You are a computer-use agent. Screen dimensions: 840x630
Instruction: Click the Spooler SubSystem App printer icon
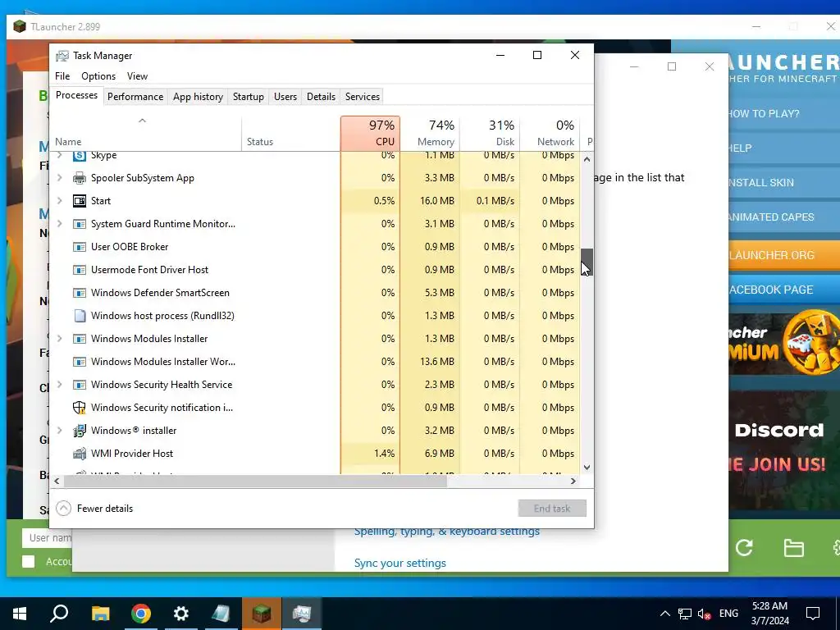click(x=80, y=178)
